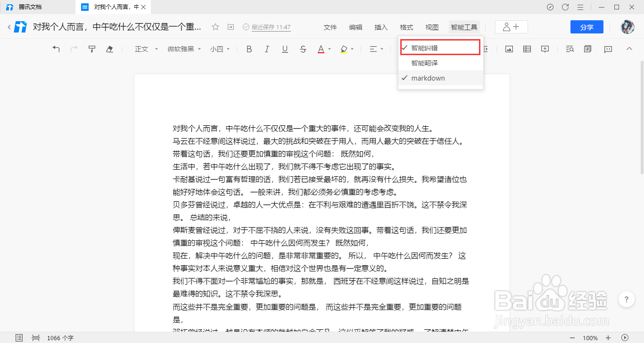Close the current document tab
Viewport: 644px width, 343px height.
(x=143, y=7)
